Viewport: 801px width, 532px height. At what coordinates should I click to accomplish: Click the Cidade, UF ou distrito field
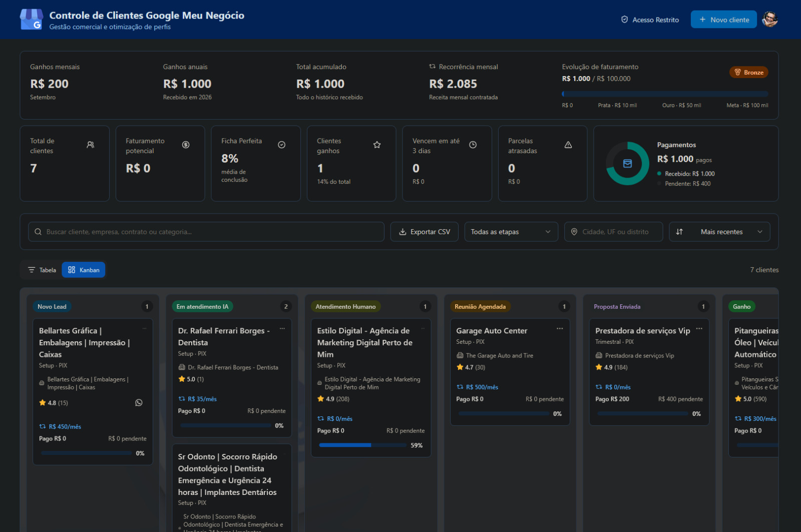point(614,232)
